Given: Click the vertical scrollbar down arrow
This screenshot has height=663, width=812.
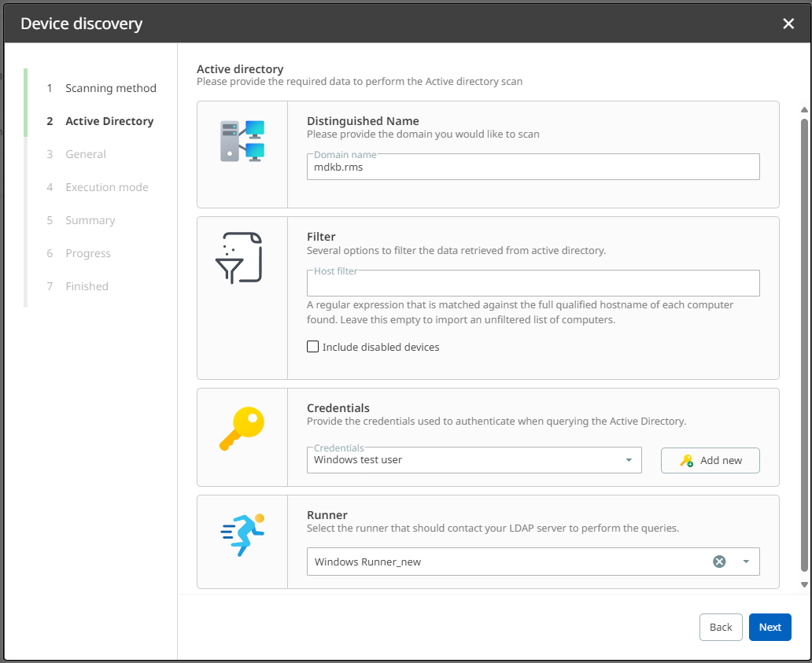Looking at the screenshot, I should (804, 584).
